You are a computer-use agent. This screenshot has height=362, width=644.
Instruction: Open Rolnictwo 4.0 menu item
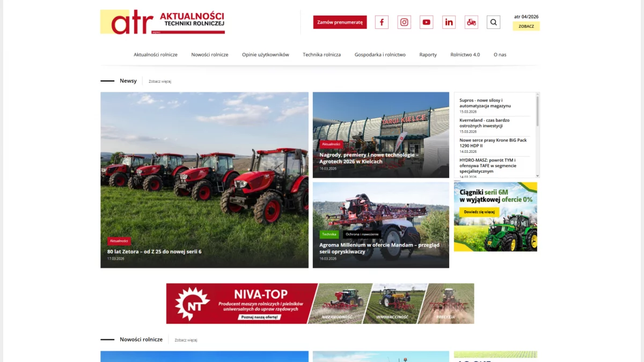[465, 55]
